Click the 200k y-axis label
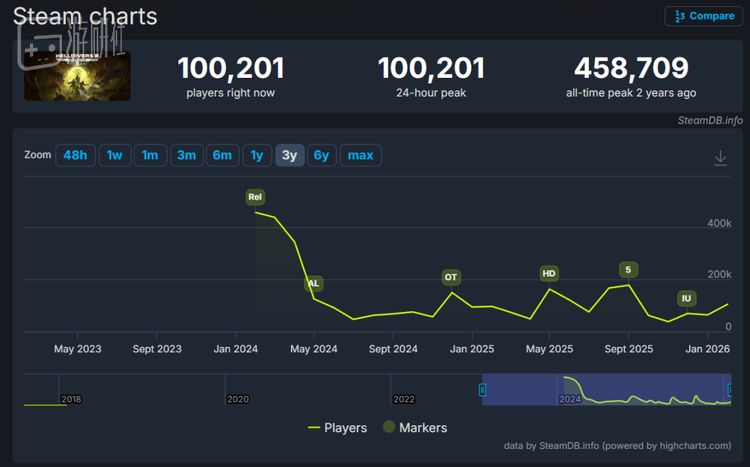This screenshot has height=467, width=750. (x=719, y=274)
